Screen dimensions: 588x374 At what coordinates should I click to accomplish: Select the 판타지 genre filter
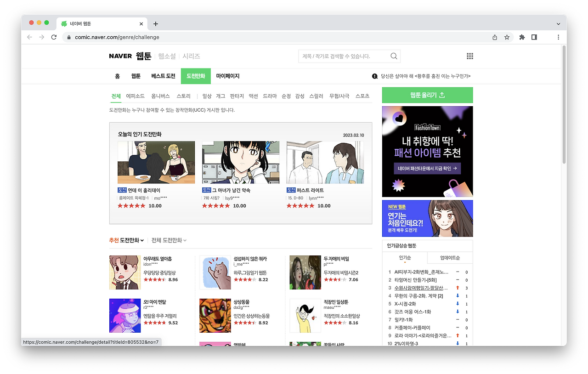[x=237, y=96]
